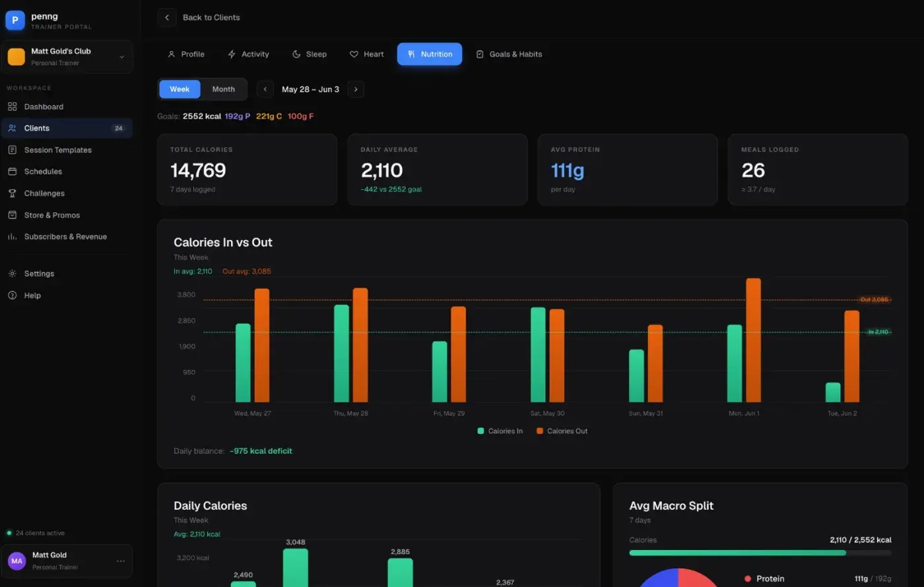Screen dimensions: 924x587
Task: Go to previous week with left chevron
Action: (265, 89)
